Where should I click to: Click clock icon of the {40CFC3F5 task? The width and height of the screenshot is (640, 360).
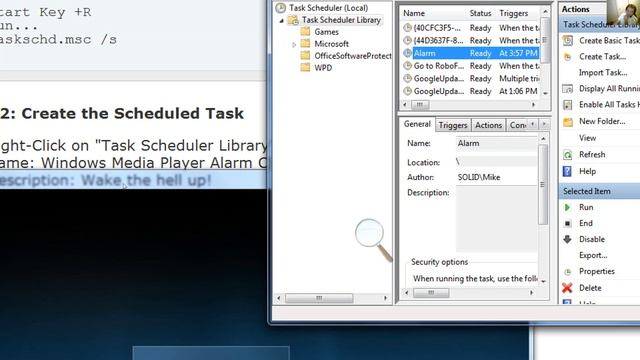(407, 28)
